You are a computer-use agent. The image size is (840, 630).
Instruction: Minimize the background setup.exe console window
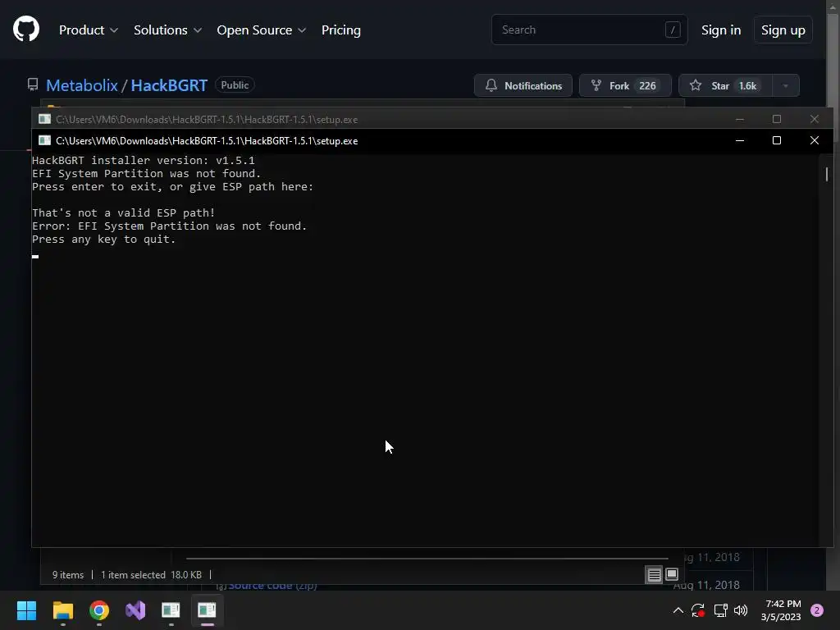(739, 119)
